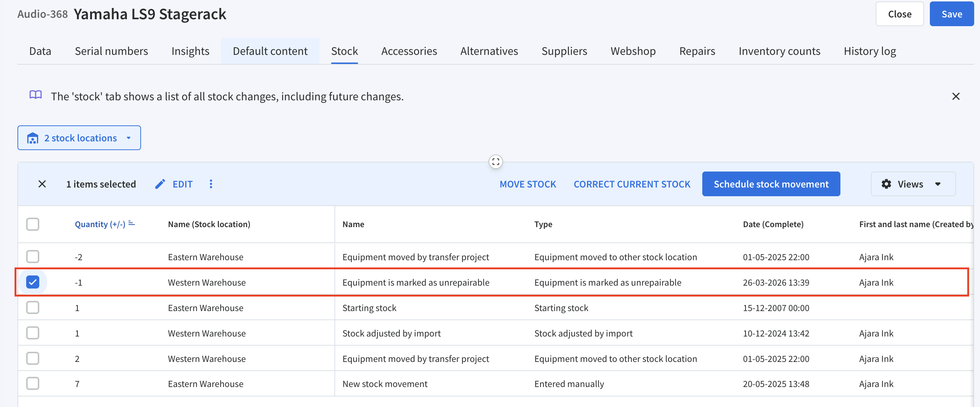Dismiss the stock tab hint message
This screenshot has height=407, width=980.
click(956, 96)
